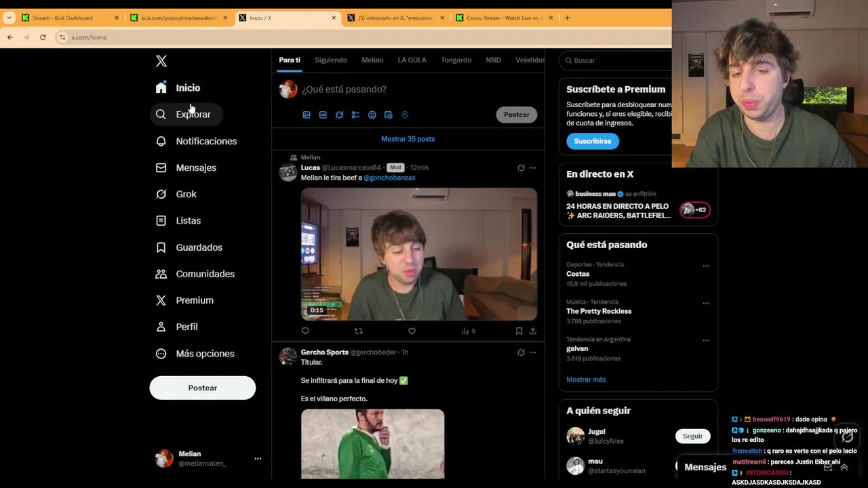Screen dimensions: 868x488
Task: Play the Lucas post video thumbnail
Action: click(419, 254)
